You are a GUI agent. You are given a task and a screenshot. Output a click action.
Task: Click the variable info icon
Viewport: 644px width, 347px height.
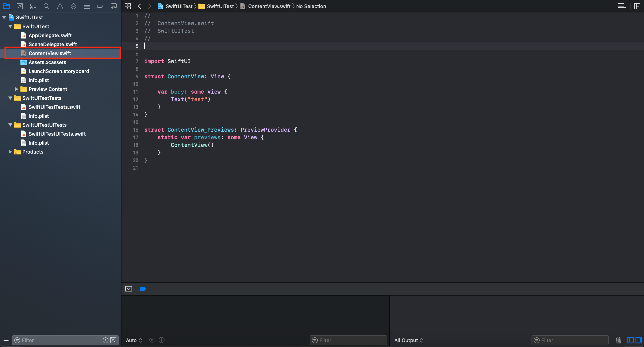click(x=162, y=340)
